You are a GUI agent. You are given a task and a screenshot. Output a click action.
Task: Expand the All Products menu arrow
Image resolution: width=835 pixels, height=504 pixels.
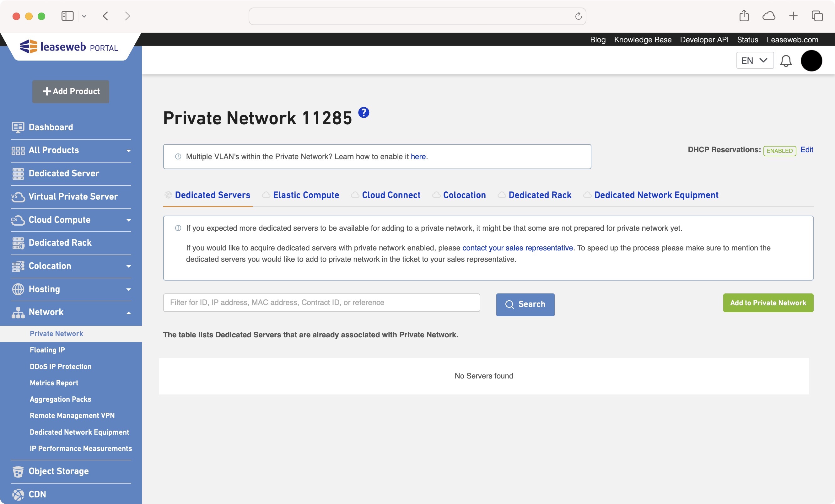coord(128,150)
